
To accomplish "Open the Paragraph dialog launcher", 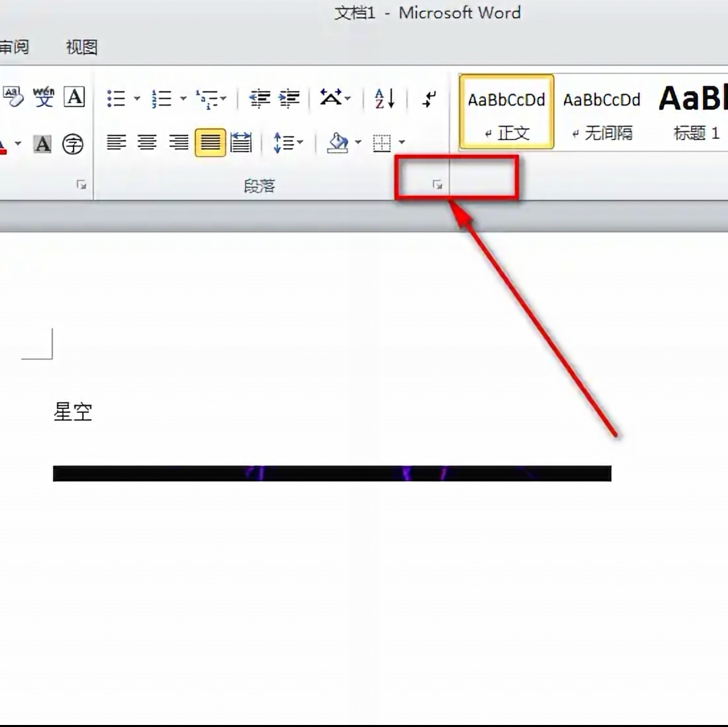I will [x=437, y=185].
